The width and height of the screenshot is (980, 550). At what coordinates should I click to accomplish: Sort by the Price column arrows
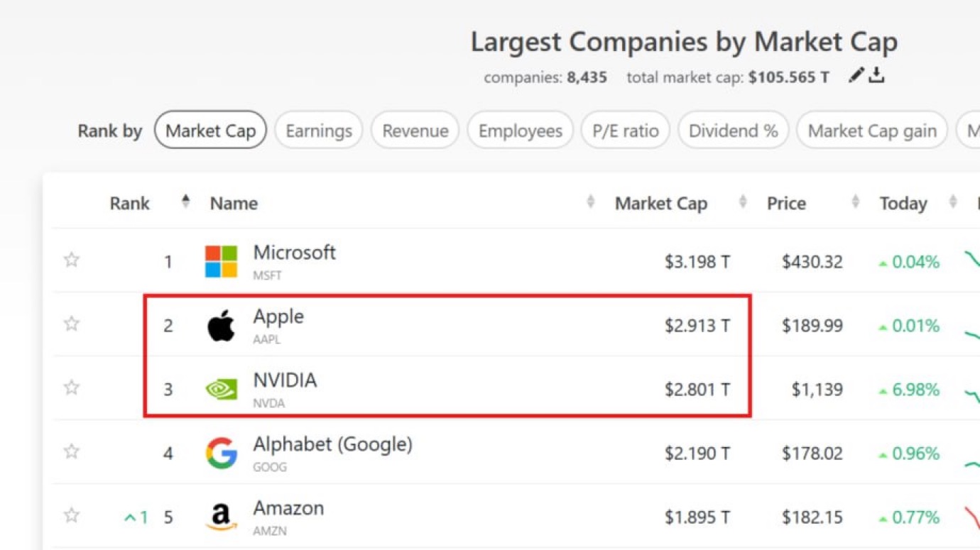(x=856, y=203)
